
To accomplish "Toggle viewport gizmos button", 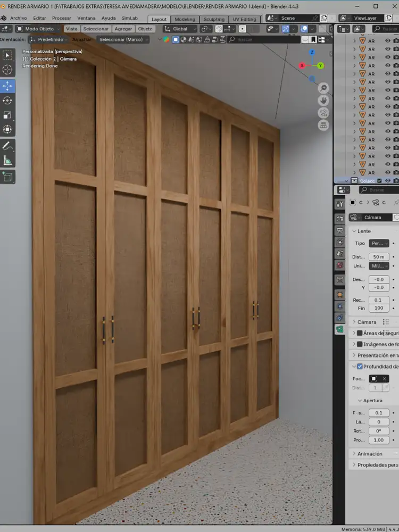I will (285, 29).
